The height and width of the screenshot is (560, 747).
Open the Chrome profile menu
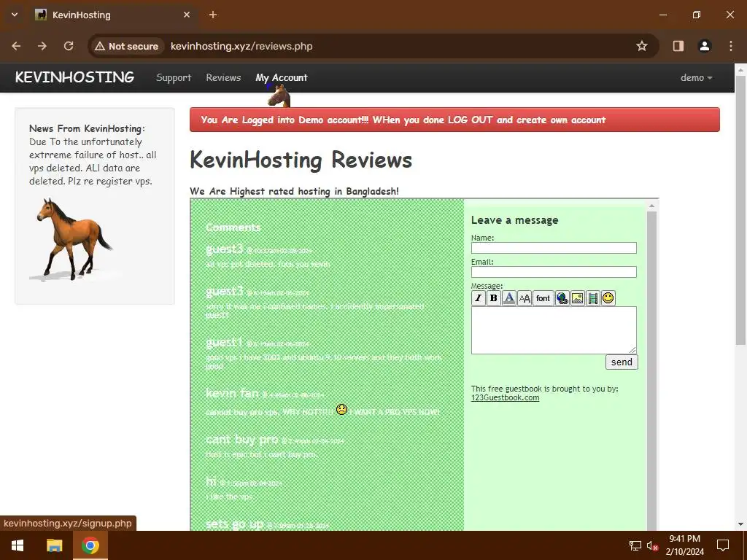pyautogui.click(x=705, y=46)
